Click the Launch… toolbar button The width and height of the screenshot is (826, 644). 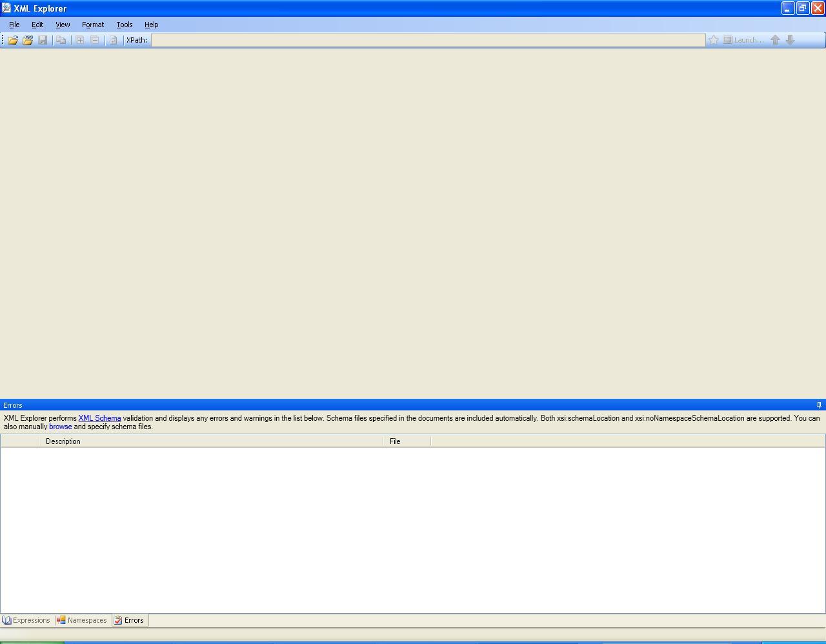pyautogui.click(x=743, y=40)
